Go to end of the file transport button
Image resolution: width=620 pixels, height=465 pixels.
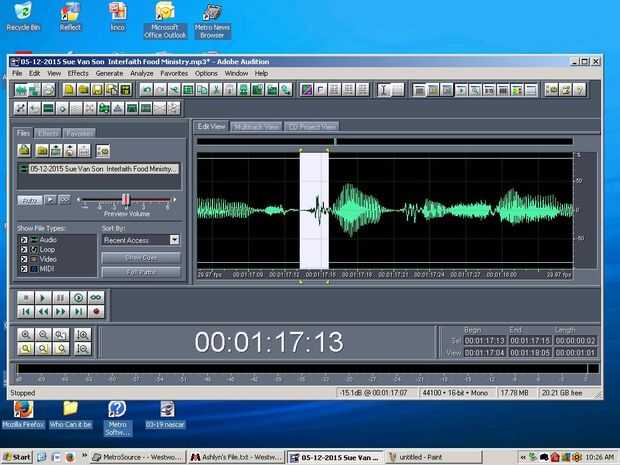click(78, 312)
